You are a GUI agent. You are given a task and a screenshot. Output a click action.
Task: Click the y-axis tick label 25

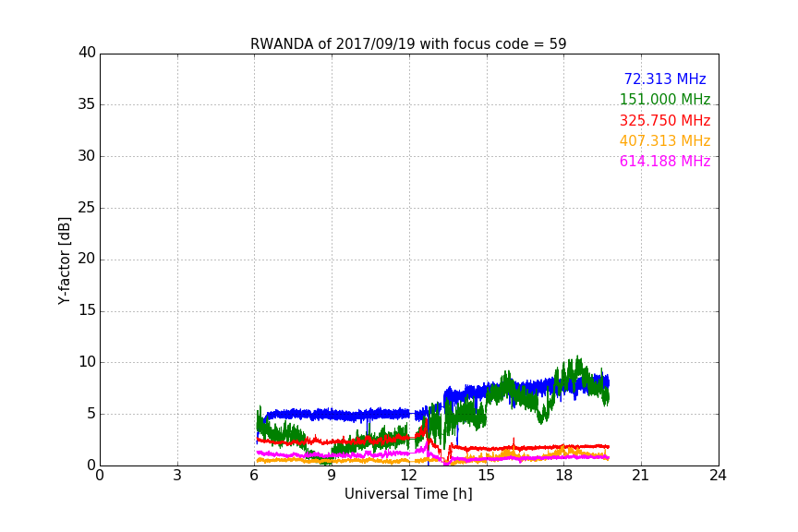coord(87,208)
